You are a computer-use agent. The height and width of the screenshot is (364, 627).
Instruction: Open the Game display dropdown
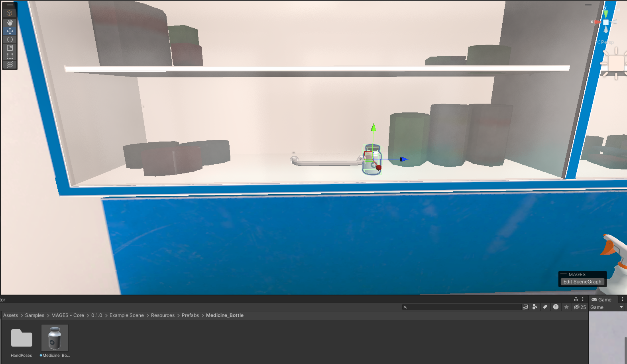607,307
